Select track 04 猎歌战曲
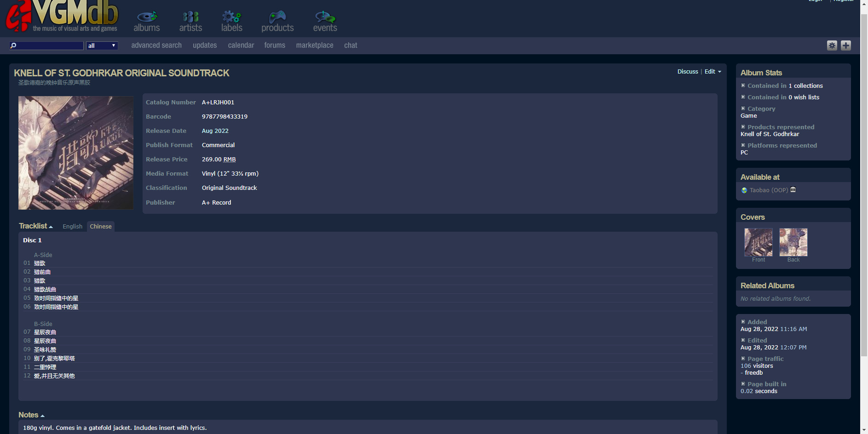 (45, 290)
